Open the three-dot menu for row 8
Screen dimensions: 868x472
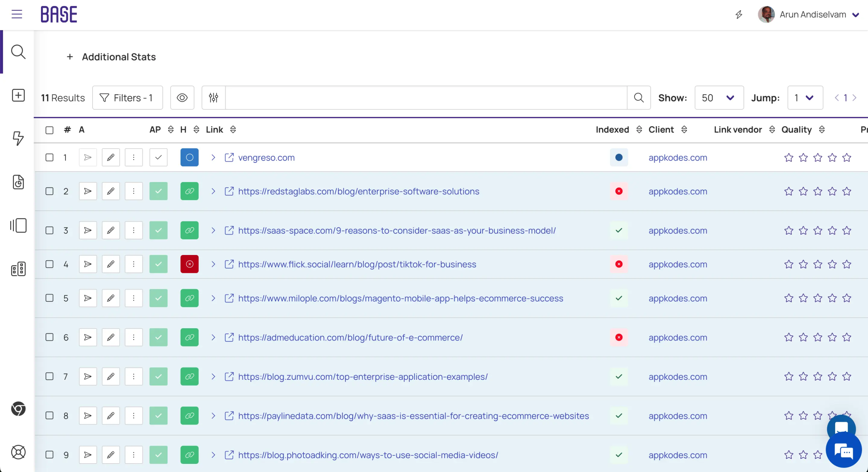tap(134, 416)
